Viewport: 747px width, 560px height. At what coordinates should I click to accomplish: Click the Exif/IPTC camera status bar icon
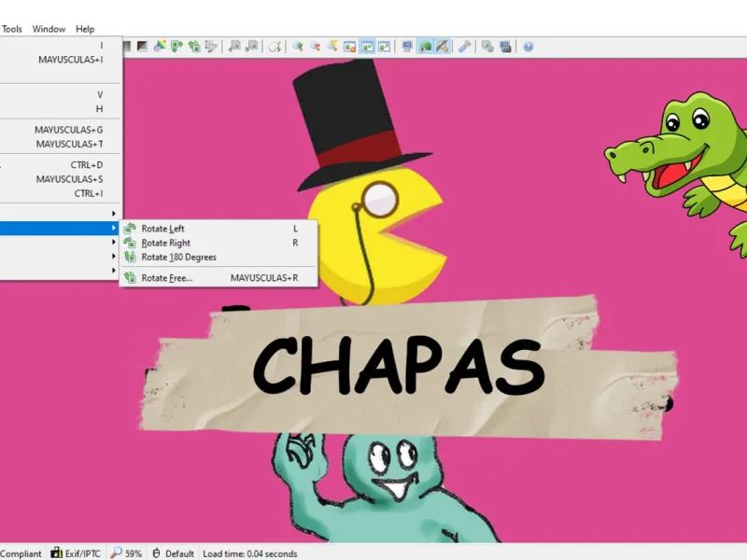57,553
